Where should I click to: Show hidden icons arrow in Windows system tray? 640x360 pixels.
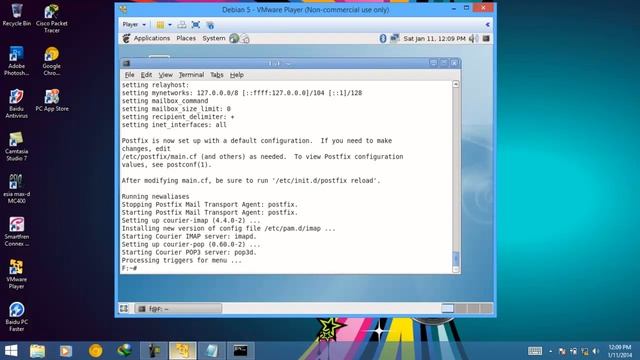pos(550,351)
